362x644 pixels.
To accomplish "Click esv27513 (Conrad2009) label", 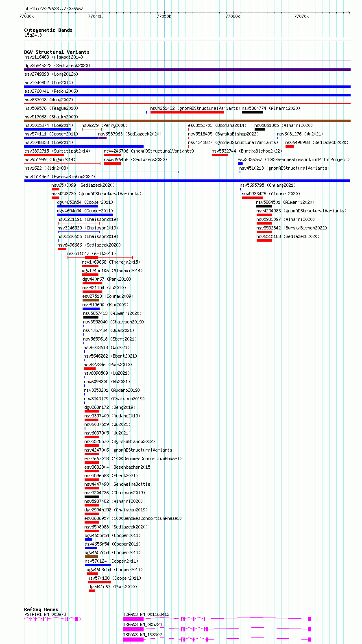I will (x=108, y=296).
